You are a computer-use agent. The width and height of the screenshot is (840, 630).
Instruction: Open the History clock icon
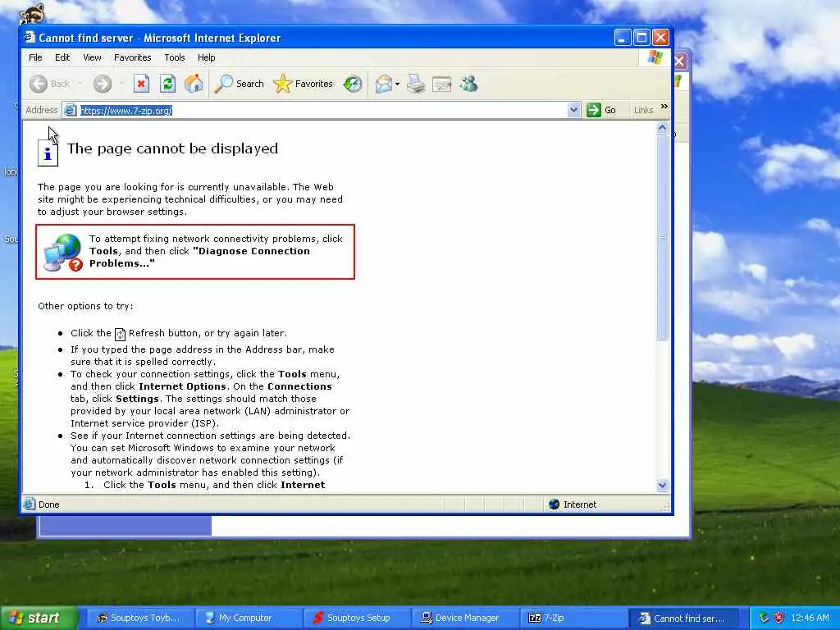coord(353,84)
